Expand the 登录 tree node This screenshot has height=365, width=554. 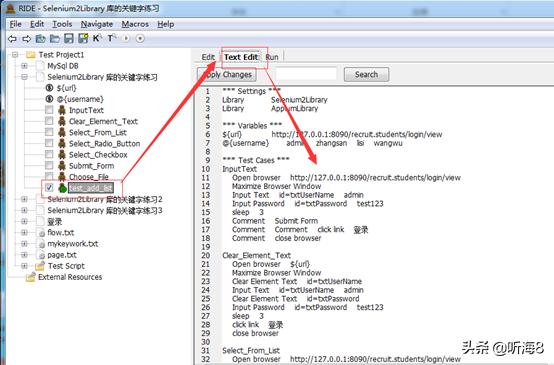[24, 222]
